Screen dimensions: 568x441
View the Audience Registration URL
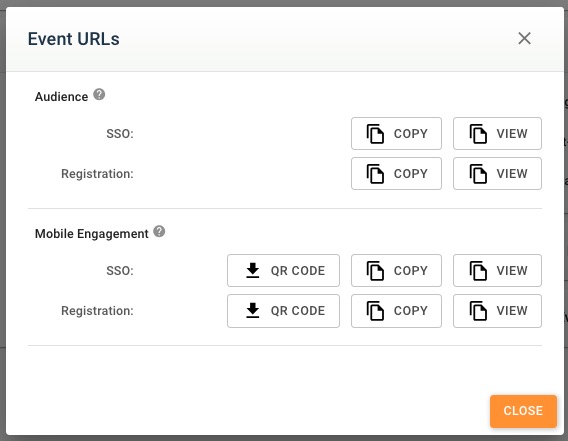click(x=497, y=174)
